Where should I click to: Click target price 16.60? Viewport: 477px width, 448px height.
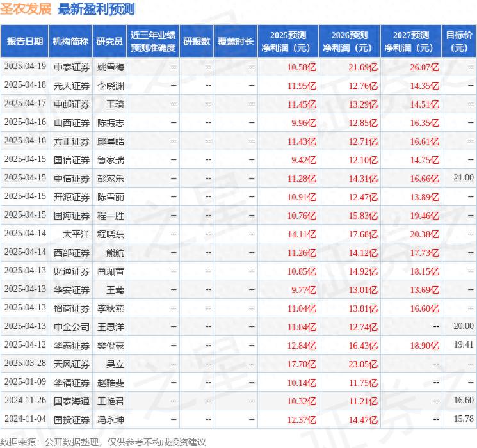coord(464,400)
